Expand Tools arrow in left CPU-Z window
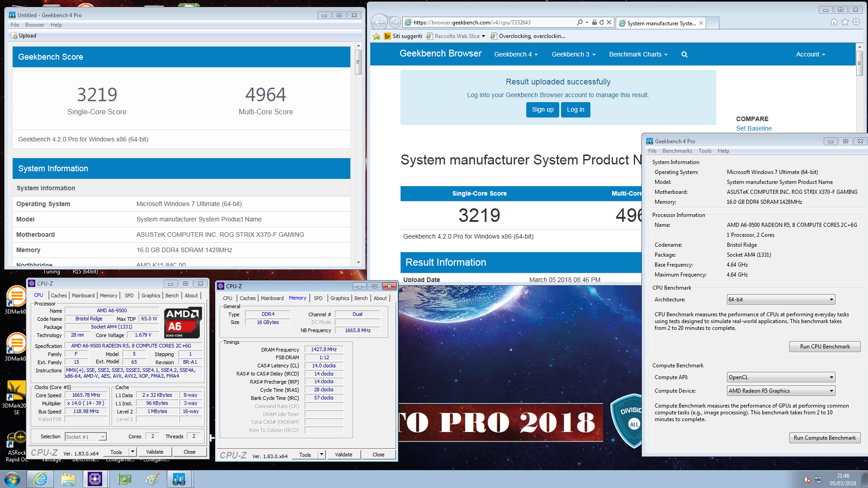This screenshot has height=488, width=868. (132, 452)
